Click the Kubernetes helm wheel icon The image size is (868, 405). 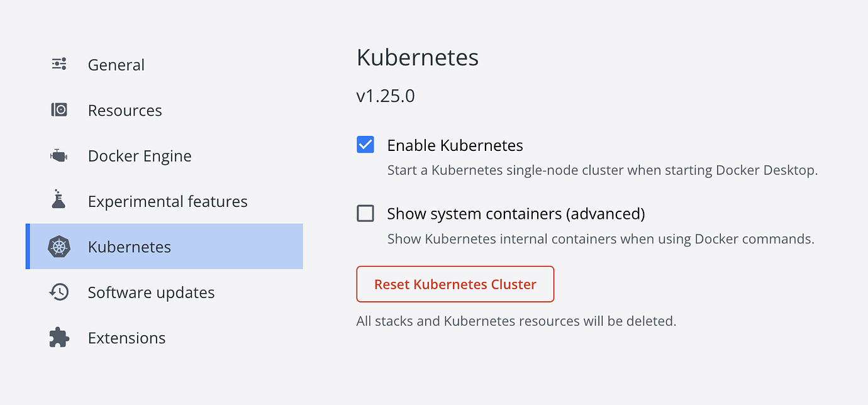click(x=58, y=247)
